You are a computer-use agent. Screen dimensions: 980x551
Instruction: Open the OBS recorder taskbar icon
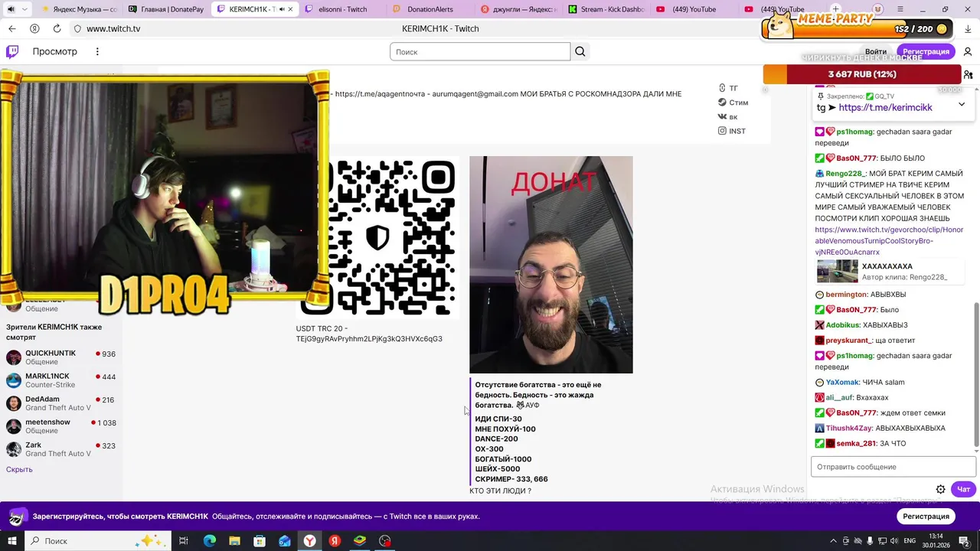(385, 541)
